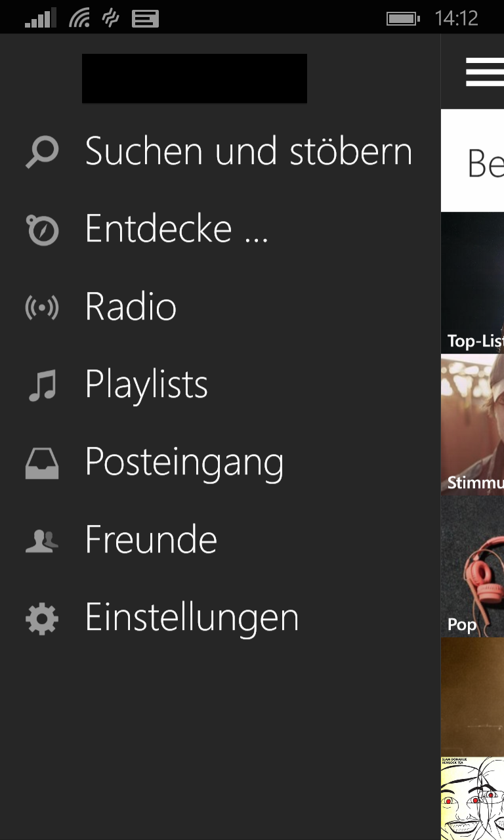The image size is (504, 840).
Task: Open the Top-Listen tile
Action: 472,283
